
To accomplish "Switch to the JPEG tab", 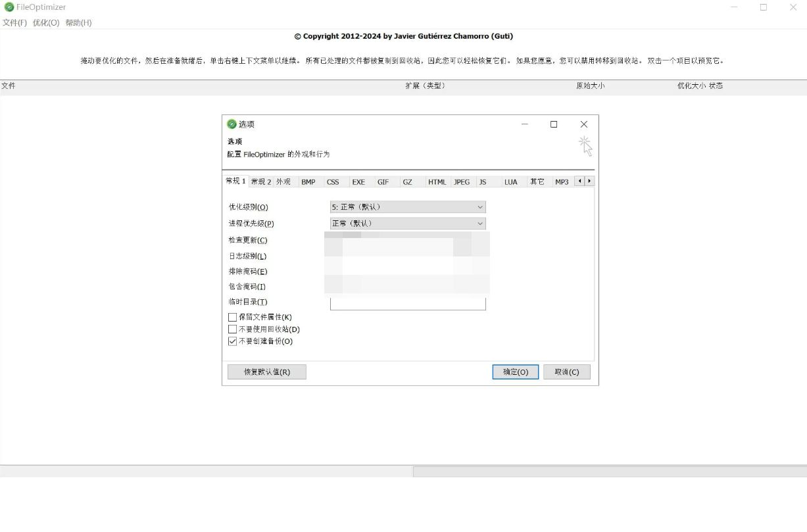I will [462, 181].
